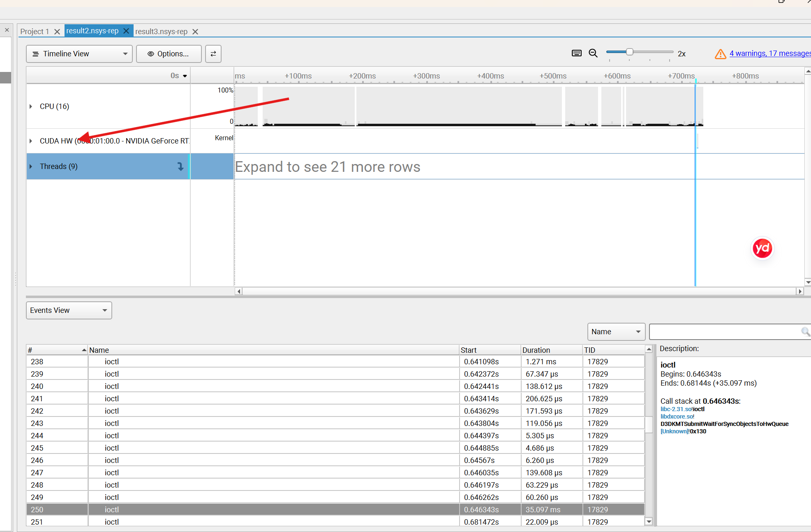The width and height of the screenshot is (811, 532).
Task: Switch to the Project 1 tab
Action: point(35,32)
